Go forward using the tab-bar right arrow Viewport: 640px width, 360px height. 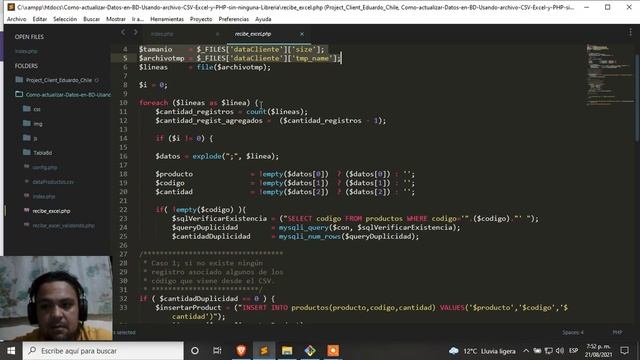pos(136,32)
